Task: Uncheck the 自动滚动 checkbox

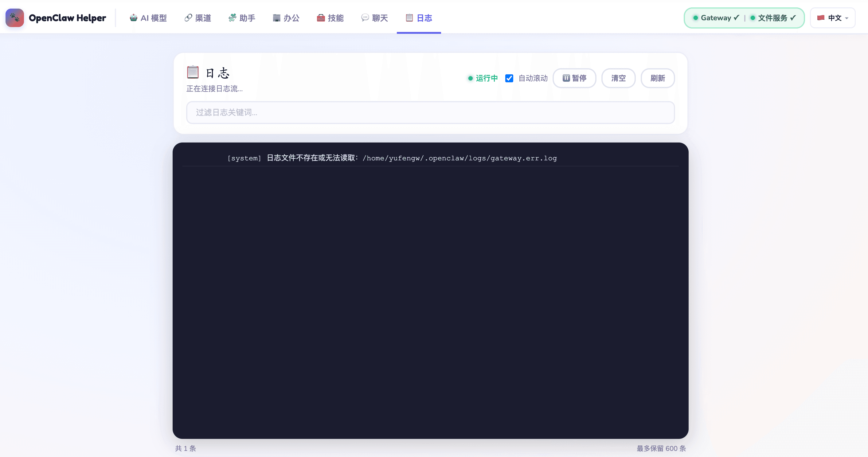Action: click(x=509, y=78)
